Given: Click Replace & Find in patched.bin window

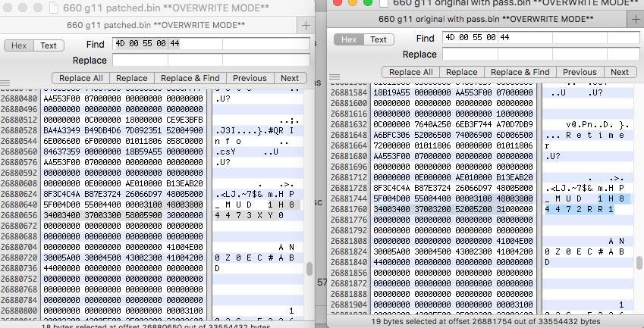Looking at the screenshot, I should coord(190,78).
